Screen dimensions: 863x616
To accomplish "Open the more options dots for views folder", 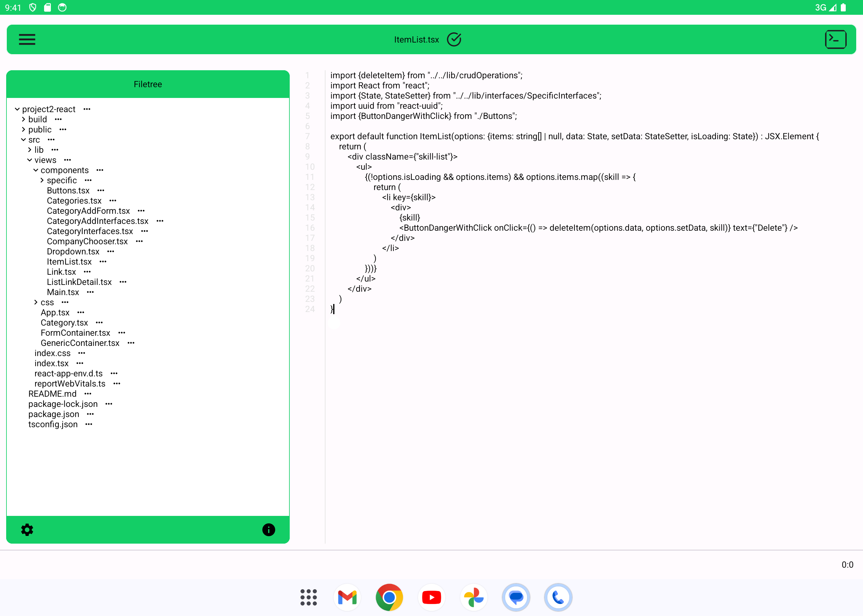I will tap(67, 160).
